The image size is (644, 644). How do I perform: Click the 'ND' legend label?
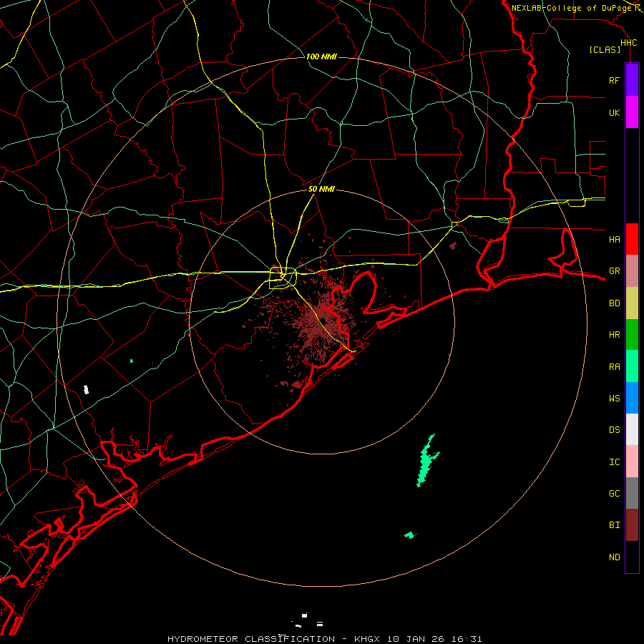(x=614, y=557)
